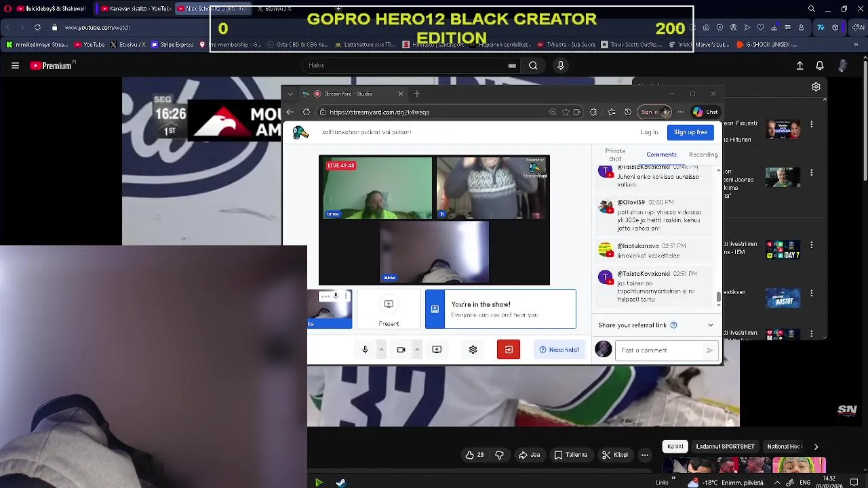Click the Present card in StreamYard

[389, 310]
